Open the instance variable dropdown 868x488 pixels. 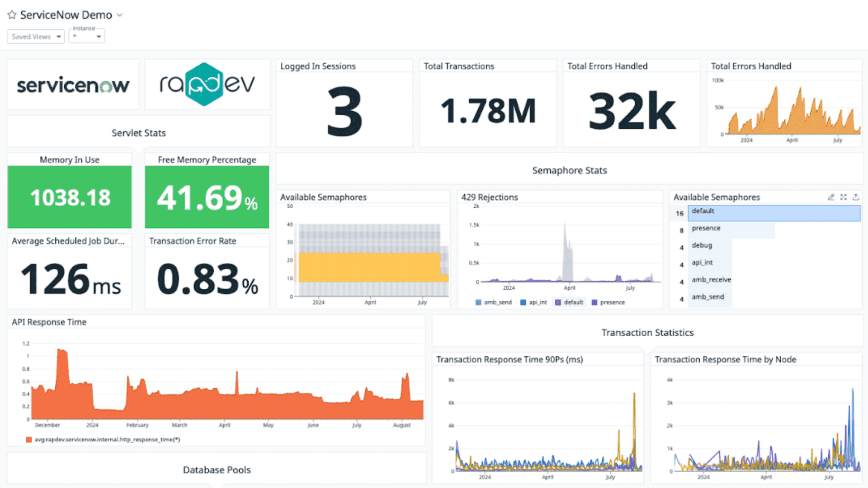click(x=87, y=37)
